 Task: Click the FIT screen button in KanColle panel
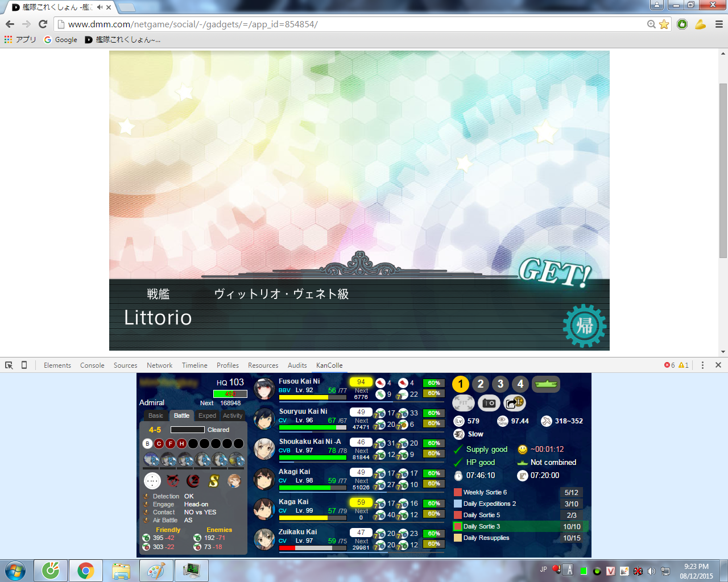click(463, 403)
